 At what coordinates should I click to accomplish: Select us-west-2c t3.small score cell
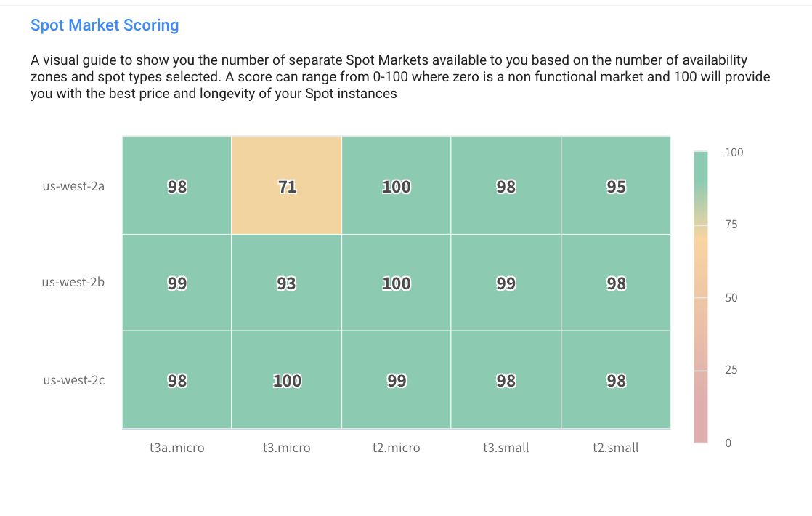pos(506,380)
